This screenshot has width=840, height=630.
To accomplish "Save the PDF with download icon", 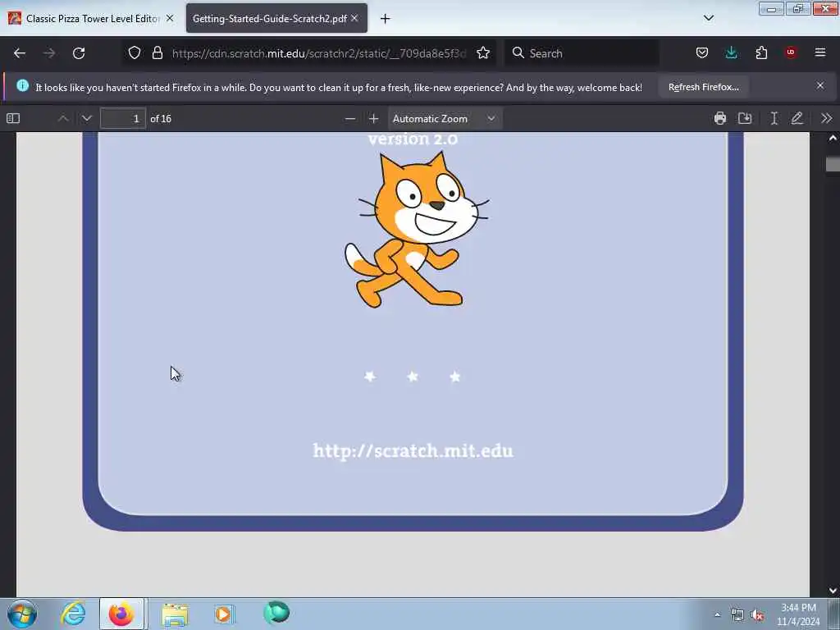I will tap(745, 118).
